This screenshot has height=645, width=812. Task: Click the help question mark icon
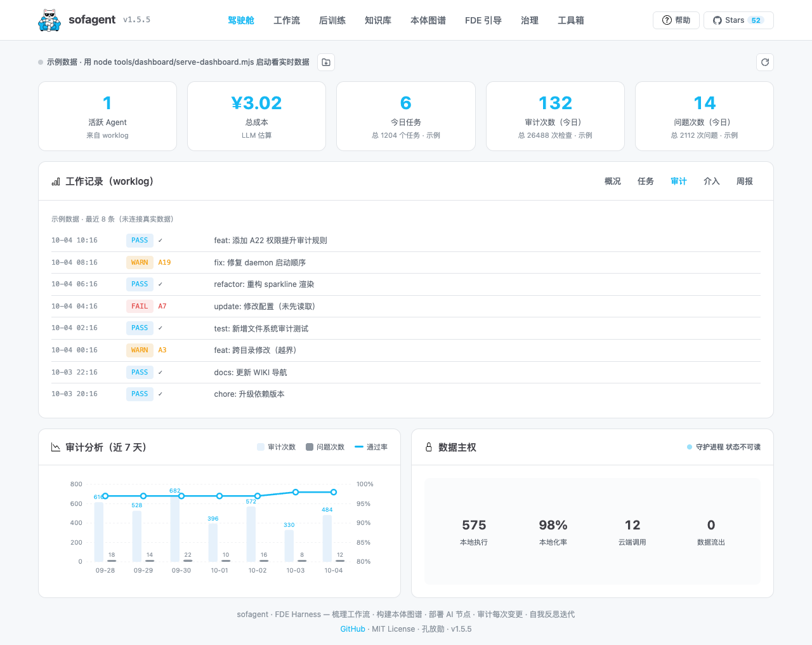[x=667, y=20]
